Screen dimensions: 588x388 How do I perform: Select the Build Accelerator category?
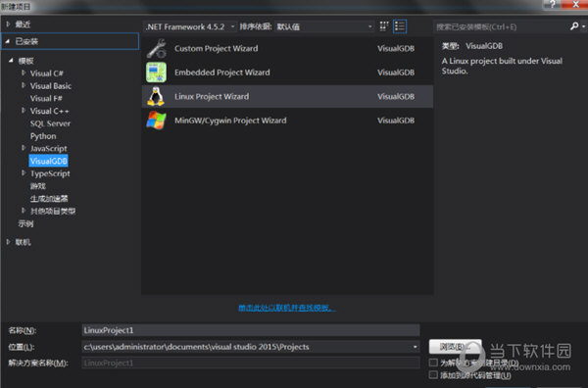point(49,198)
